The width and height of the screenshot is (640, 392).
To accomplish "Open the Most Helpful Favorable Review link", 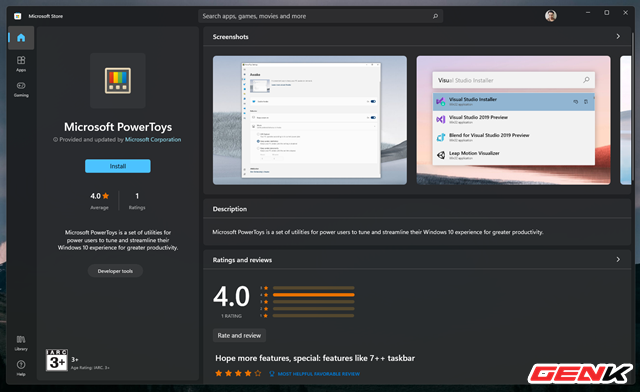I will tap(319, 374).
